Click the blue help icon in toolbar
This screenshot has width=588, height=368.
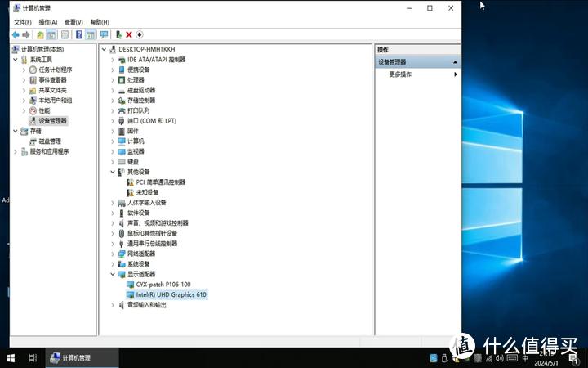79,35
